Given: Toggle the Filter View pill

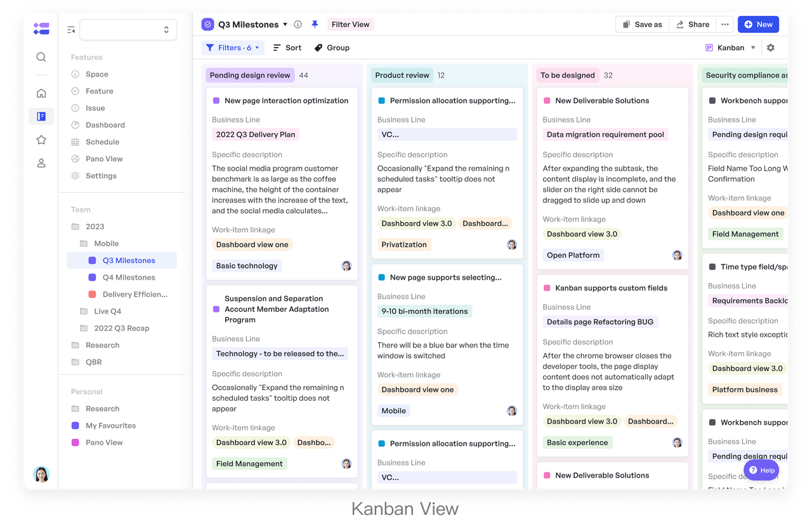Looking at the screenshot, I should coord(350,24).
